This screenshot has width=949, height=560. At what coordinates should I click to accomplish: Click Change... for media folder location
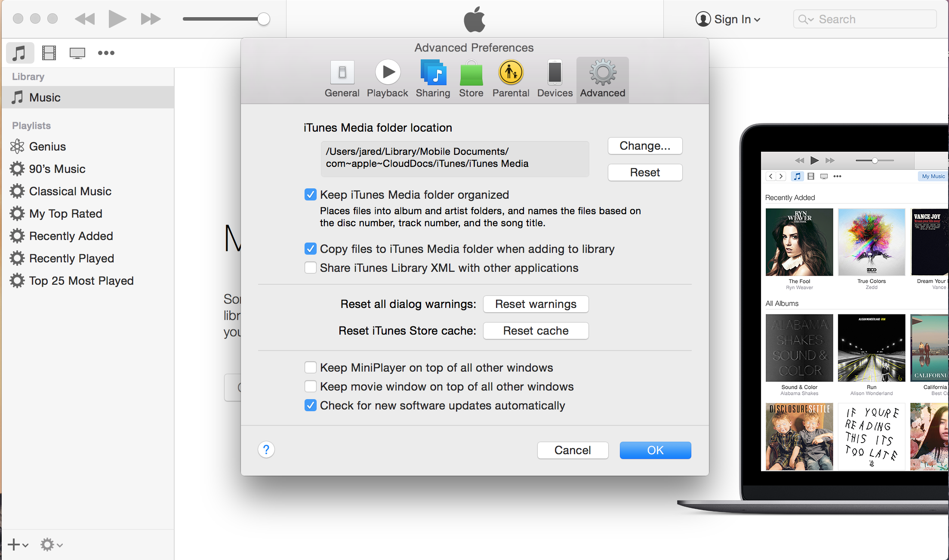pos(645,146)
